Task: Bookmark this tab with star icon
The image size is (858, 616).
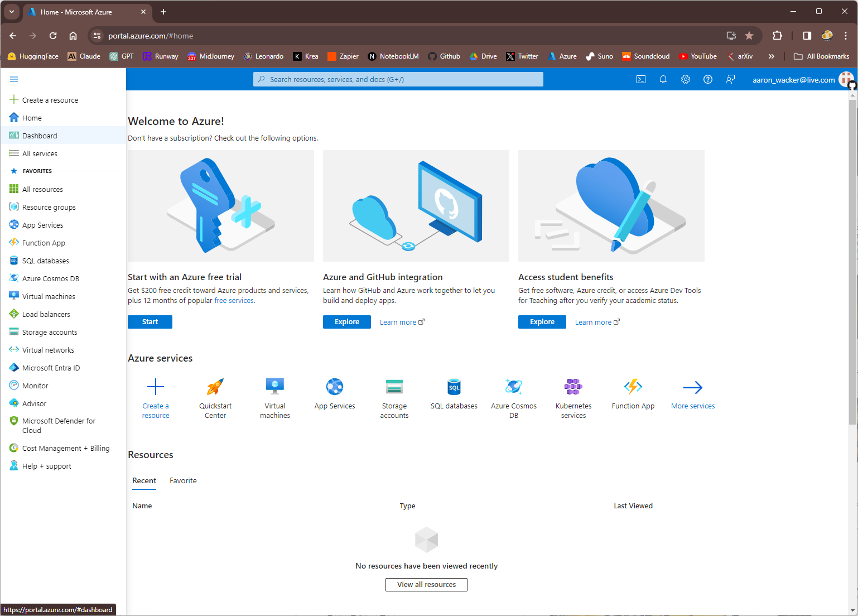Action: [749, 36]
